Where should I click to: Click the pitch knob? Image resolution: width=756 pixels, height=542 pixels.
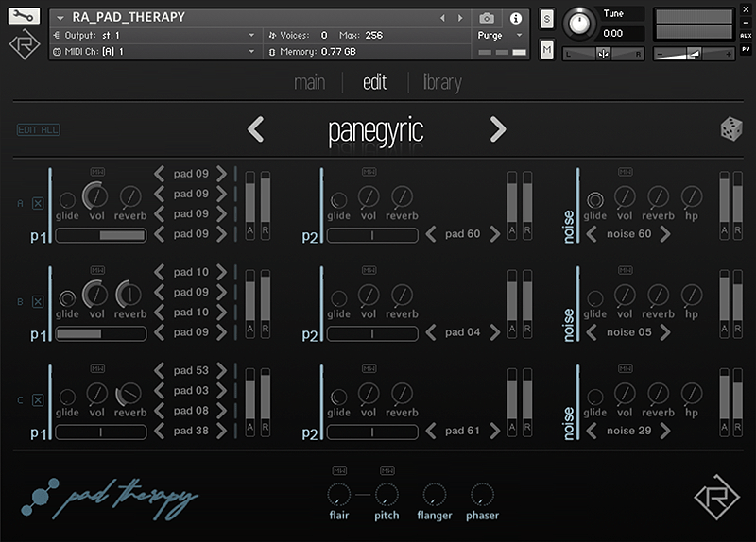[387, 494]
